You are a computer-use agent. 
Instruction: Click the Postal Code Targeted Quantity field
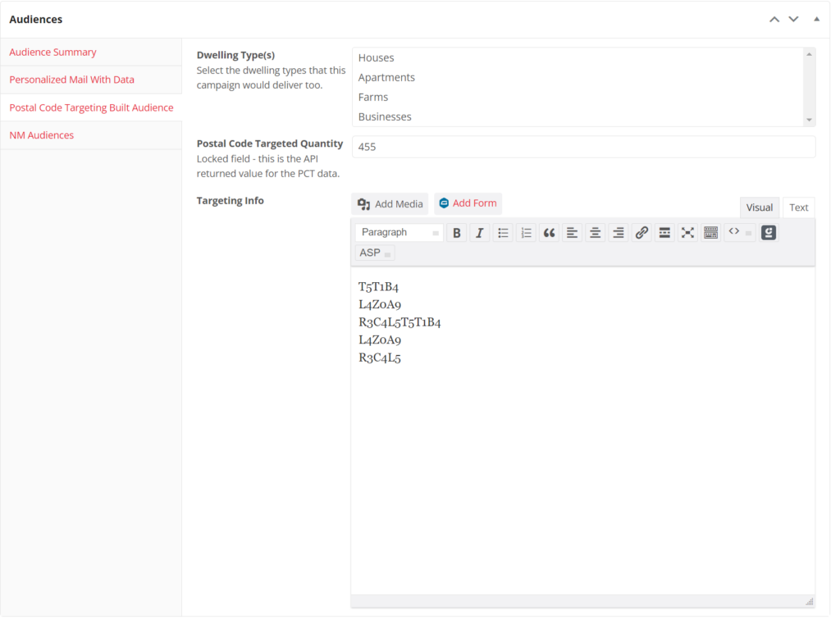point(583,147)
